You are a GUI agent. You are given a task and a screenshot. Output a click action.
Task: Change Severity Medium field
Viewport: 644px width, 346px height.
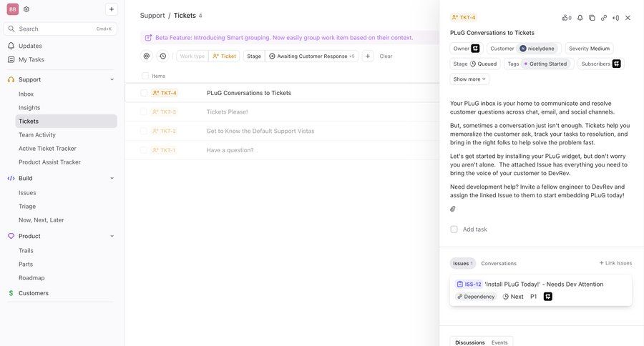click(589, 49)
